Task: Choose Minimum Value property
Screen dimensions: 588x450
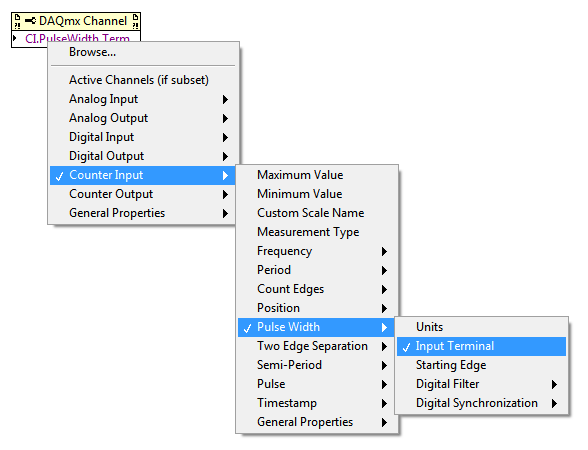Action: click(x=316, y=194)
